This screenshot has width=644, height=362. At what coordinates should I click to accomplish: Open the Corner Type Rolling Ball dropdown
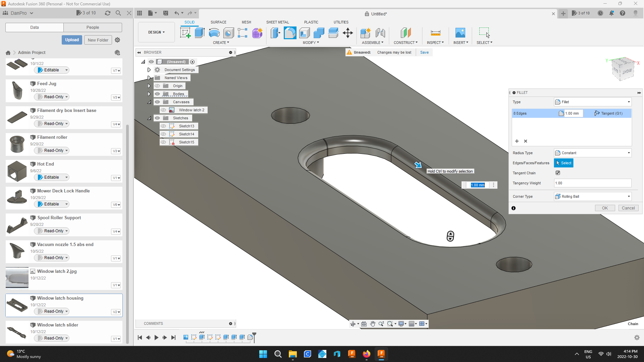628,196
